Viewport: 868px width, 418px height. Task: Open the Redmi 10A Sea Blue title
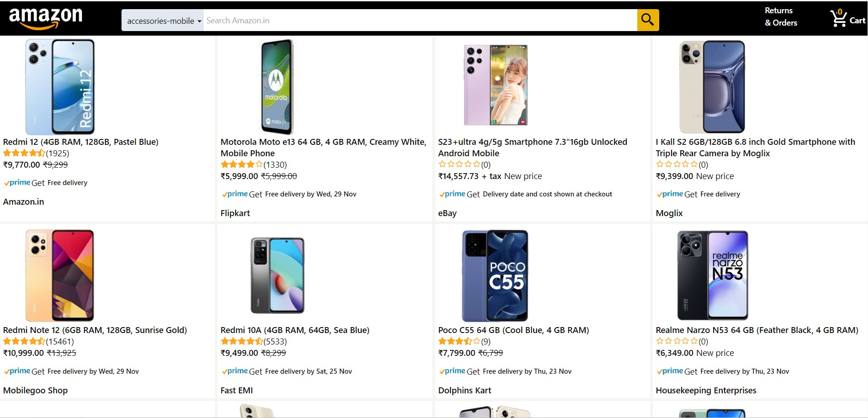[295, 330]
